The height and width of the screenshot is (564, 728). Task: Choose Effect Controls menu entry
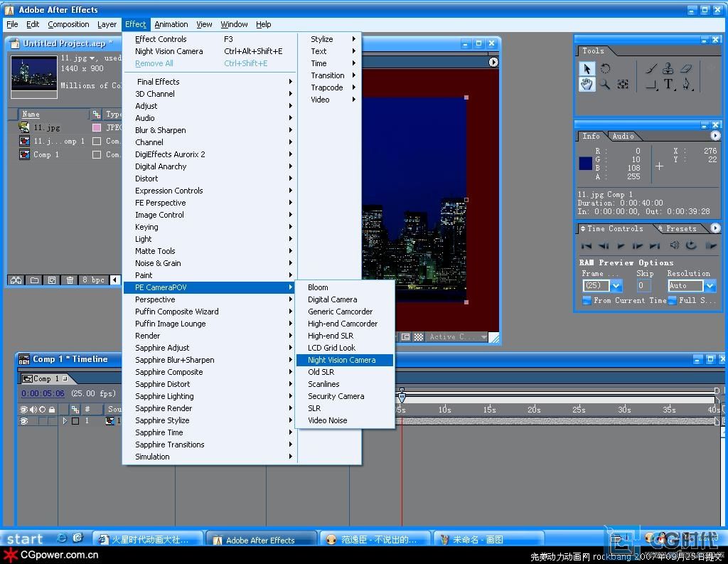(210, 39)
